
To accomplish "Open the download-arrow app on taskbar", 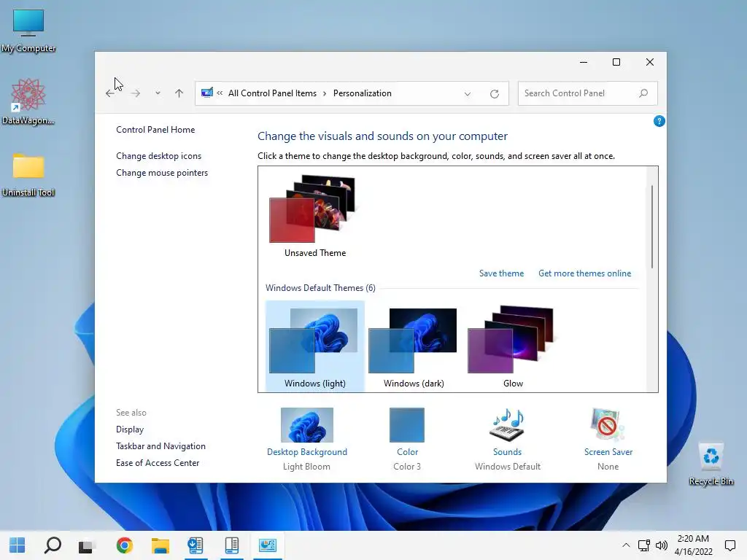I will [x=196, y=545].
